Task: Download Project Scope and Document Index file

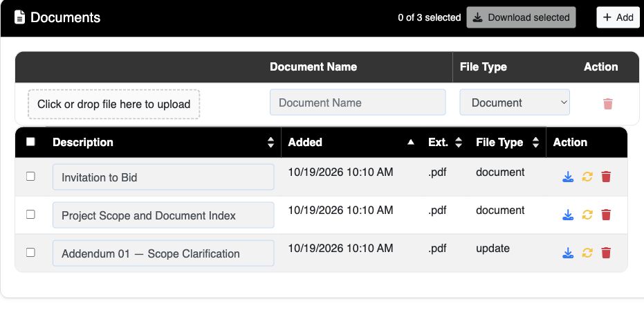Action: (x=568, y=215)
